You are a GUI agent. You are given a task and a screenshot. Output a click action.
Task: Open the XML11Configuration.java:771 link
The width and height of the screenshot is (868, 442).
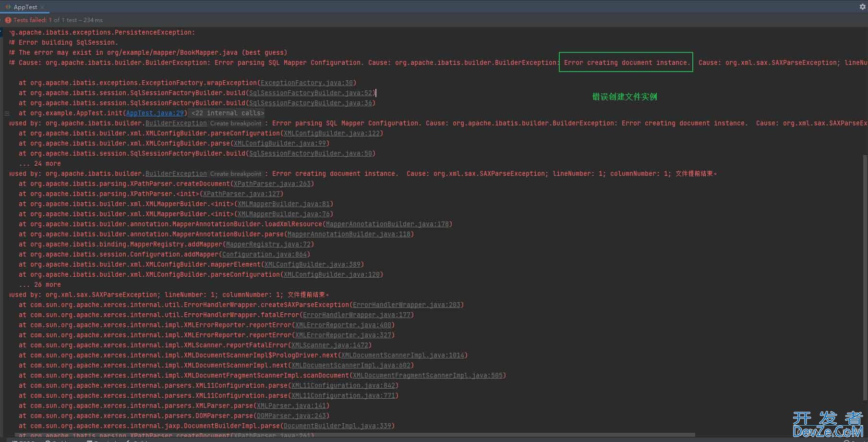[x=343, y=396]
